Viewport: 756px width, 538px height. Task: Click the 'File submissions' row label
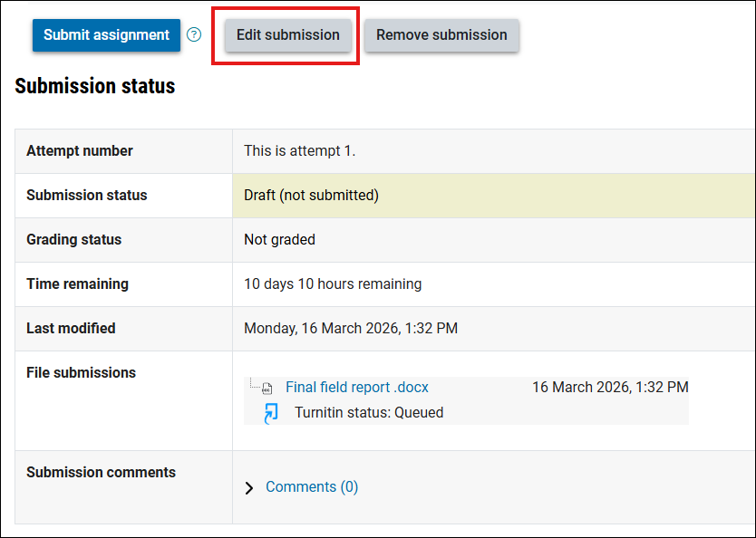[x=81, y=373]
